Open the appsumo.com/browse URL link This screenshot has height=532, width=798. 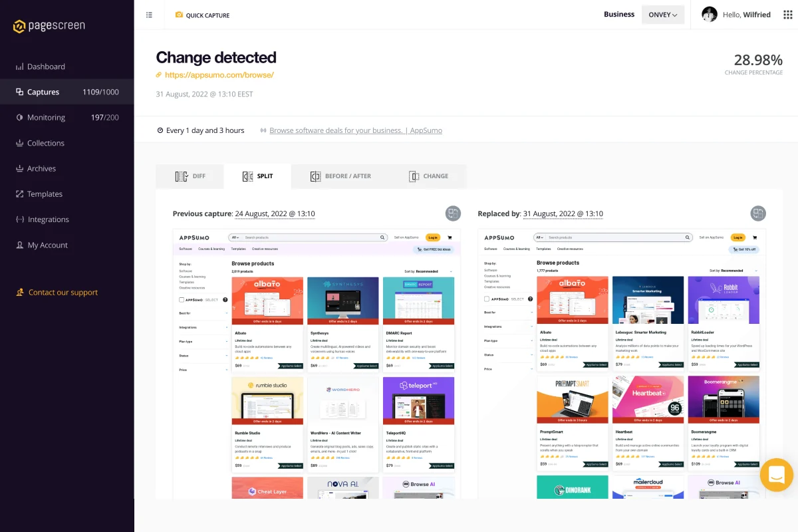pos(219,75)
